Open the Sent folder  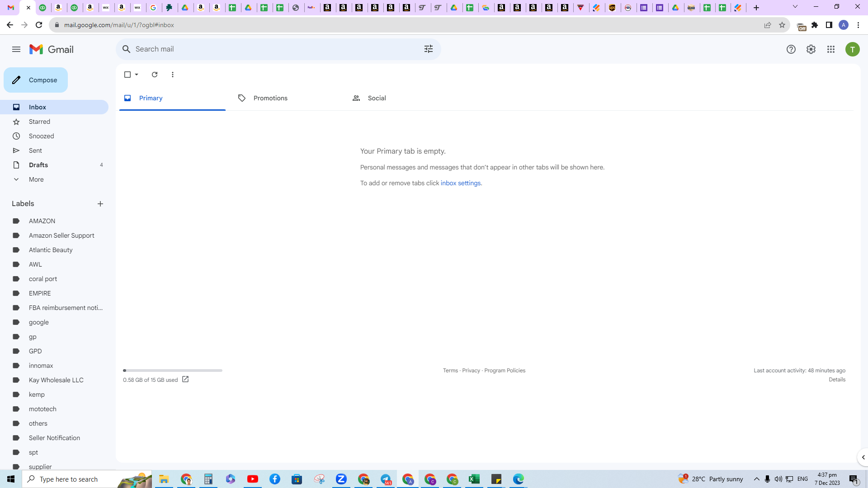[54, 150]
